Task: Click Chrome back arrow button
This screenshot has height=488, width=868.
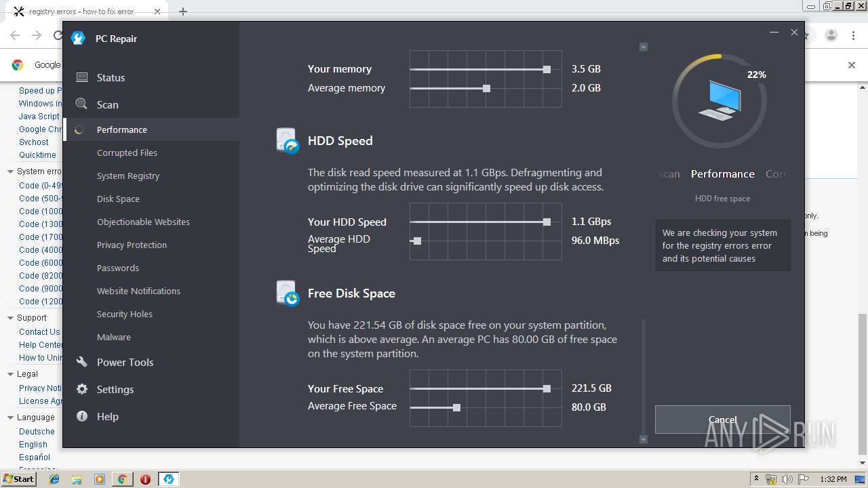Action: (15, 35)
